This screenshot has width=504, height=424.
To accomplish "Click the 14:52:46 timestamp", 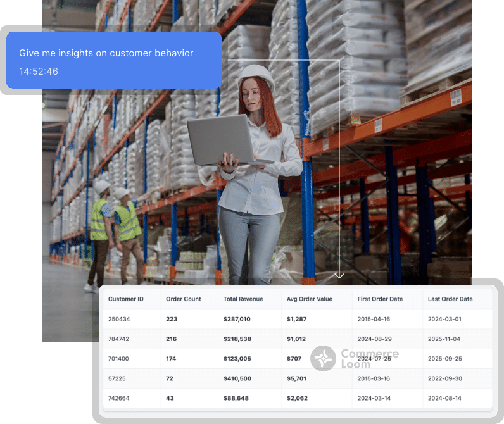I will (39, 72).
